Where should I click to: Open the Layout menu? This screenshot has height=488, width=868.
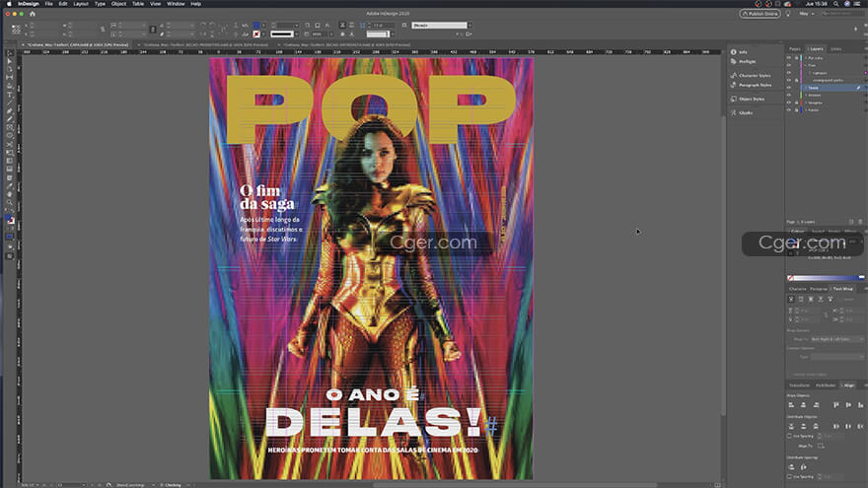[x=81, y=4]
